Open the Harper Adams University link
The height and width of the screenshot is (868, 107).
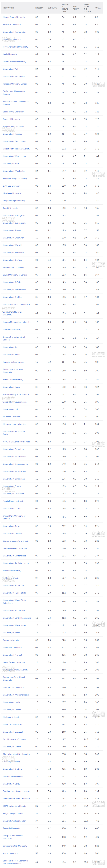14,17
